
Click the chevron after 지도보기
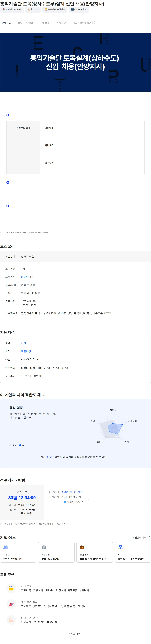[x=114, y=313]
